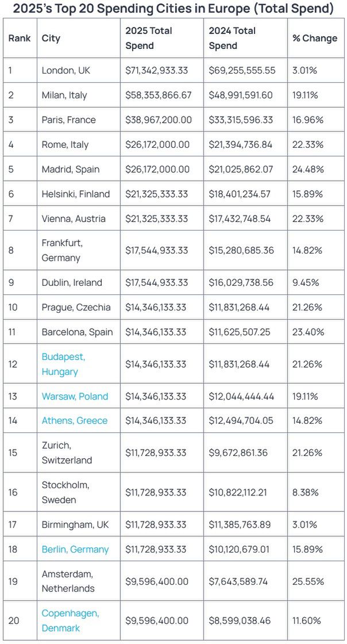Click Madrid's 24.48% change value
Screen dimensions: 347x644
coord(308,169)
